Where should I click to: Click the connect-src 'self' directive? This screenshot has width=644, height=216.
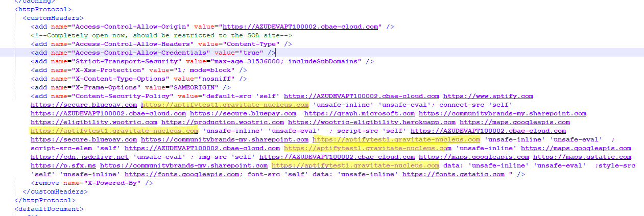tap(476, 104)
